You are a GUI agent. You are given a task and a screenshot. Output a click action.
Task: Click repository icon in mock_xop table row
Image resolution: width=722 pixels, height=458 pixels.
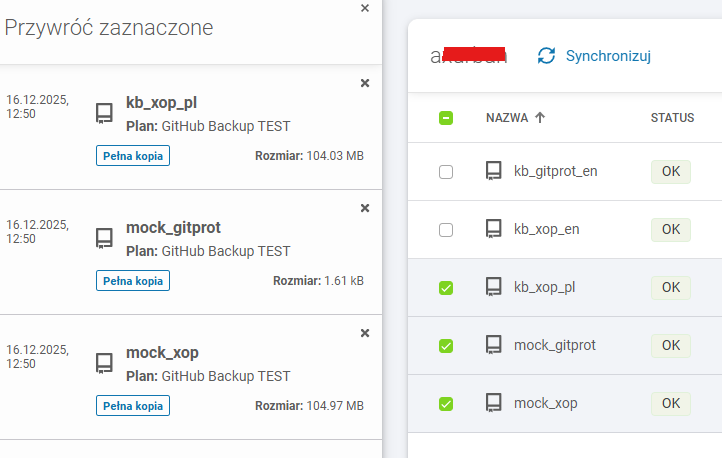tap(493, 403)
